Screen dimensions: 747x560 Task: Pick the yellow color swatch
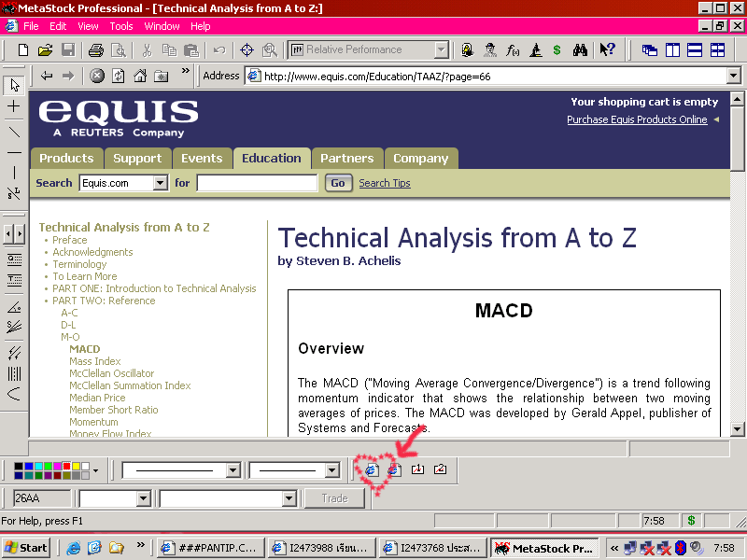76,466
